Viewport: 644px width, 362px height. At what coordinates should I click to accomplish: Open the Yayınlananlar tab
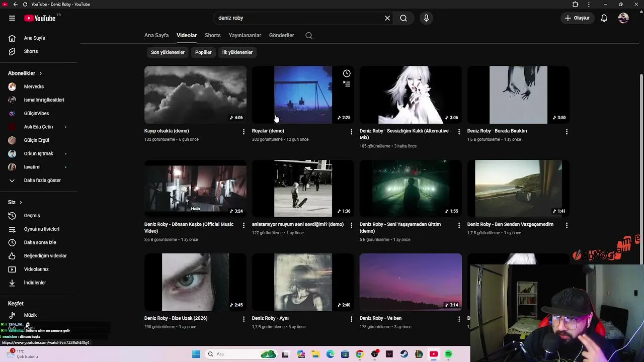(245, 36)
